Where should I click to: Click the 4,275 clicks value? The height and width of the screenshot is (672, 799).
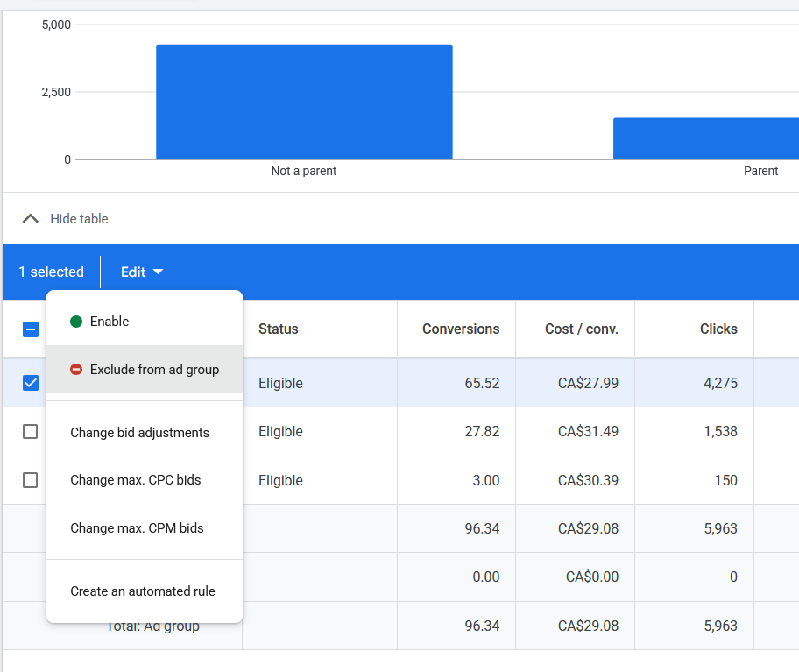[x=720, y=383]
